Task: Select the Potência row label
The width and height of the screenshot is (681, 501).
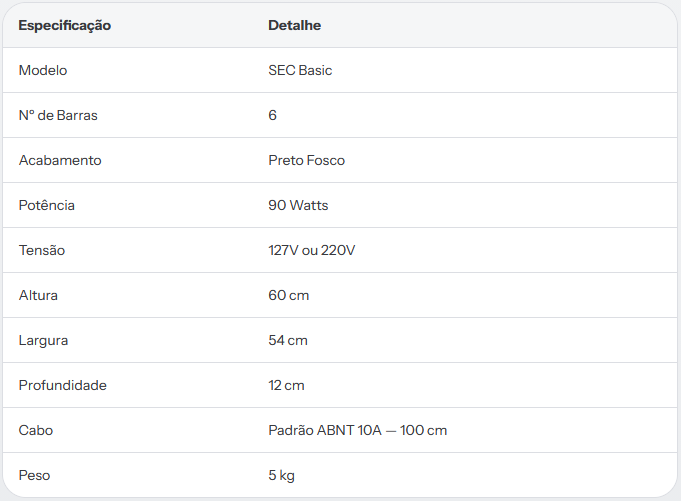Action: (x=46, y=205)
